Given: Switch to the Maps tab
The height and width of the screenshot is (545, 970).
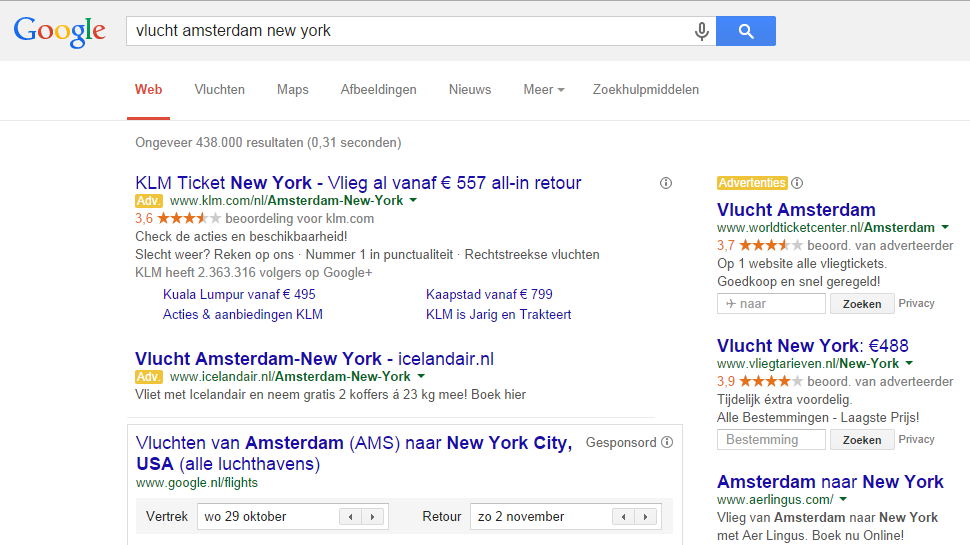Looking at the screenshot, I should pos(293,90).
